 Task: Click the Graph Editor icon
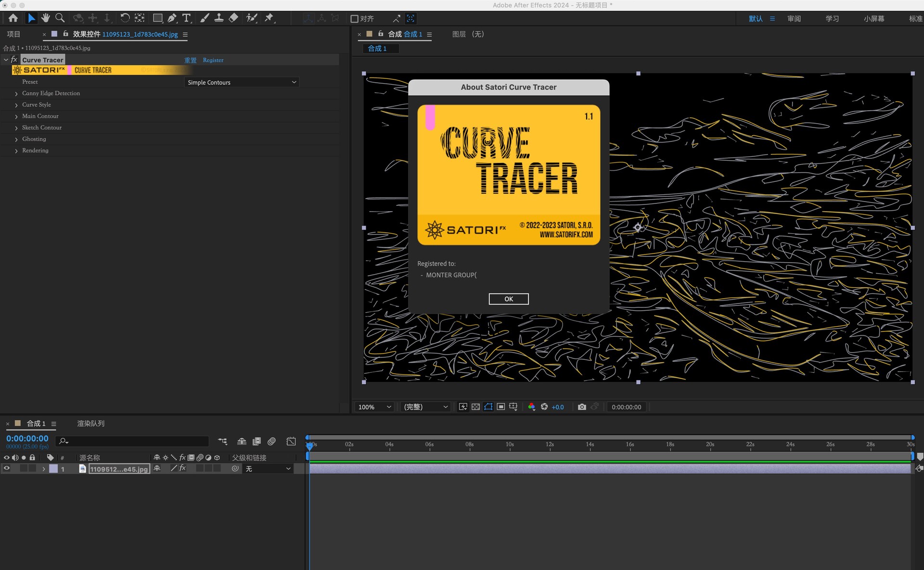291,441
